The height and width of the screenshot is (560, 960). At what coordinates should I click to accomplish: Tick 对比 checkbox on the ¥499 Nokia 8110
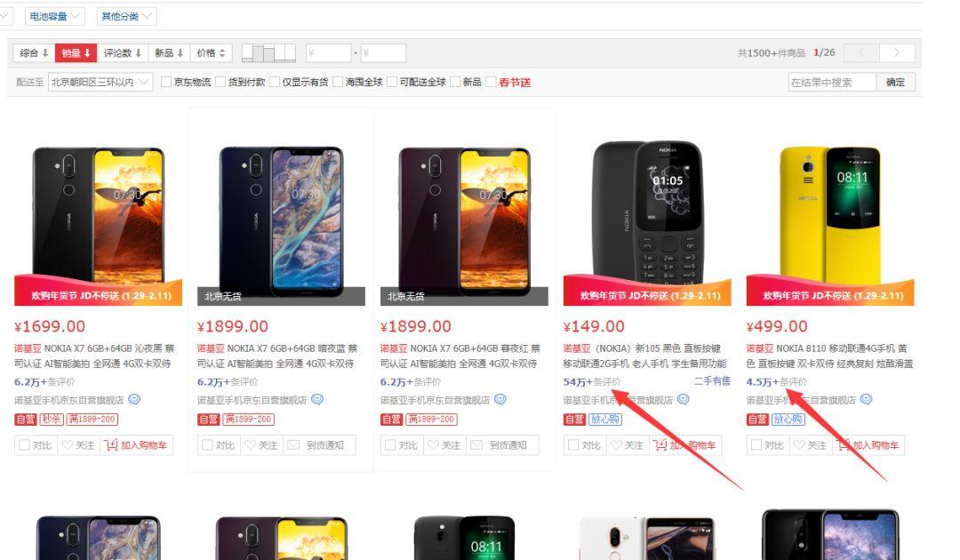tap(756, 445)
